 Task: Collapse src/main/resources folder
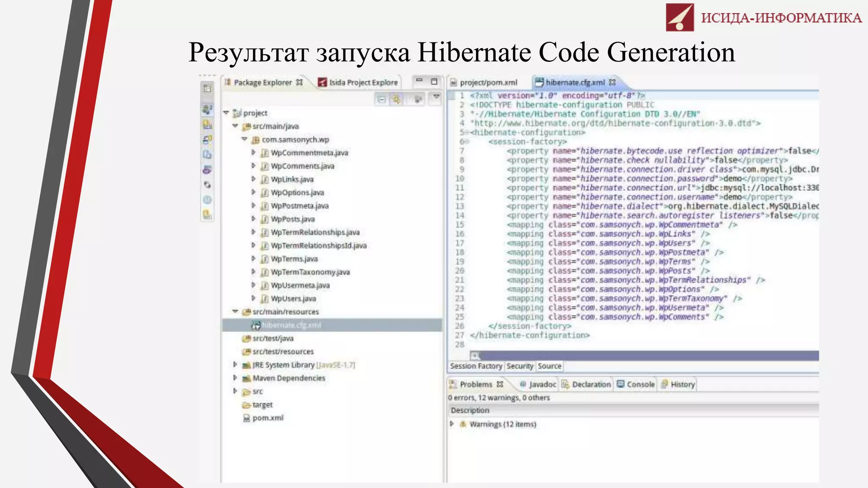[235, 311]
